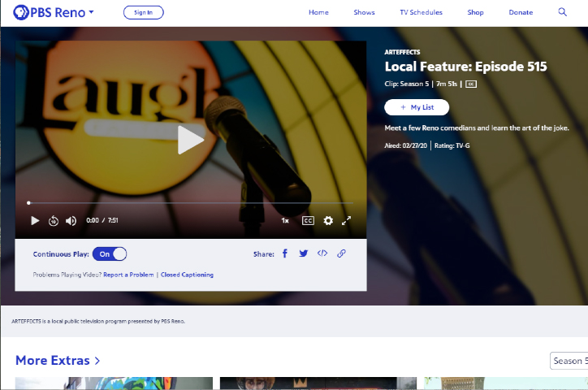Screen dimensions: 588x390
Task: Click the ARTEFFECTS local program notice text
Action: pyautogui.click(x=98, y=322)
